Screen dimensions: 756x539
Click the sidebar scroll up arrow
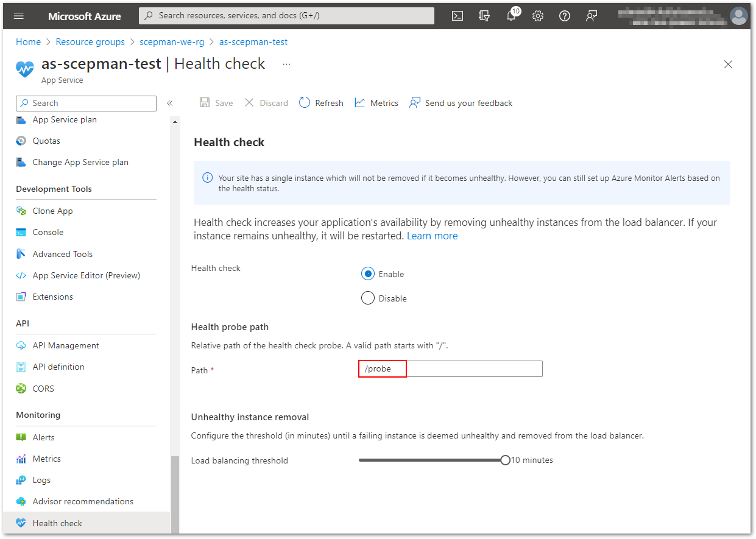coord(175,122)
